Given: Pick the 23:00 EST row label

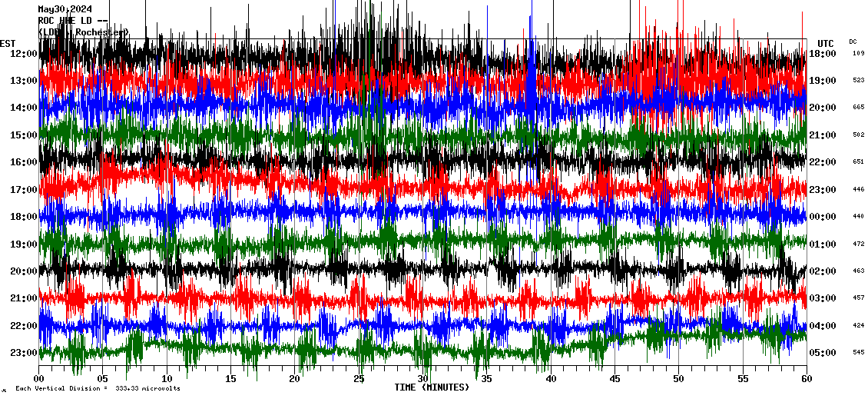Looking at the screenshot, I should tap(23, 353).
